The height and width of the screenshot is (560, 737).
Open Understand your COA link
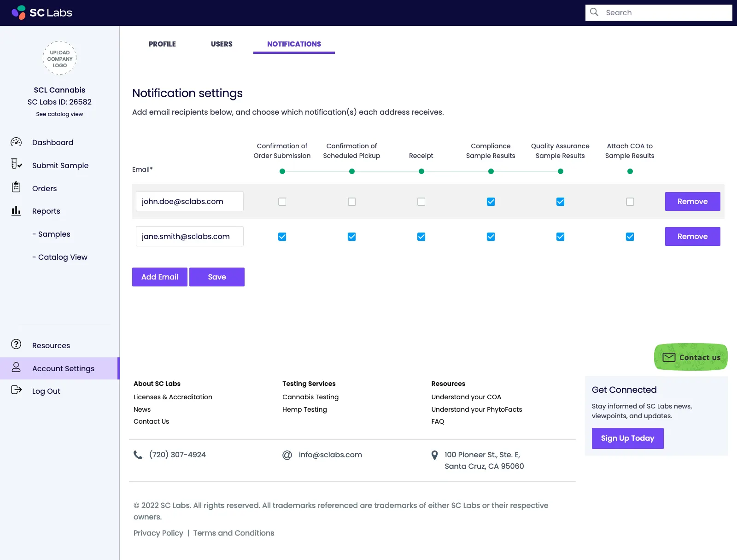point(466,397)
